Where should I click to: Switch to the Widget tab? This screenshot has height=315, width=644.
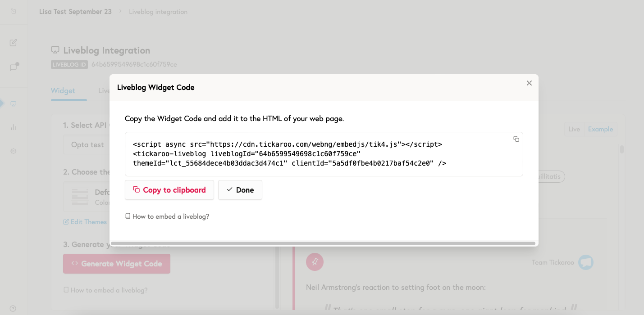63,91
